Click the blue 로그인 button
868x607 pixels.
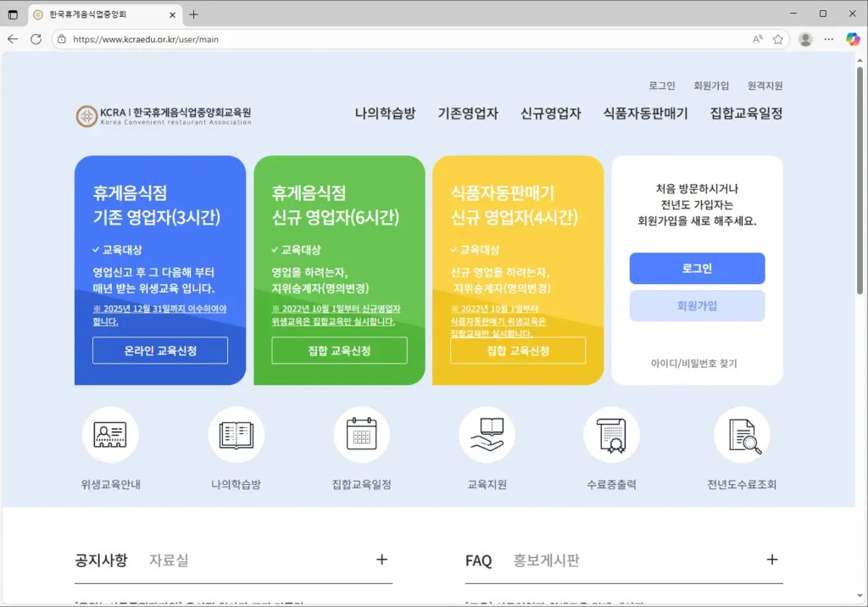(x=696, y=268)
